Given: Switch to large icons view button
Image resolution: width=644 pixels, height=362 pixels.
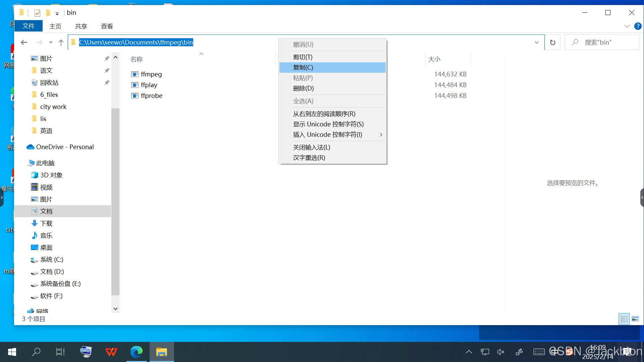Looking at the screenshot, I should coord(635,319).
